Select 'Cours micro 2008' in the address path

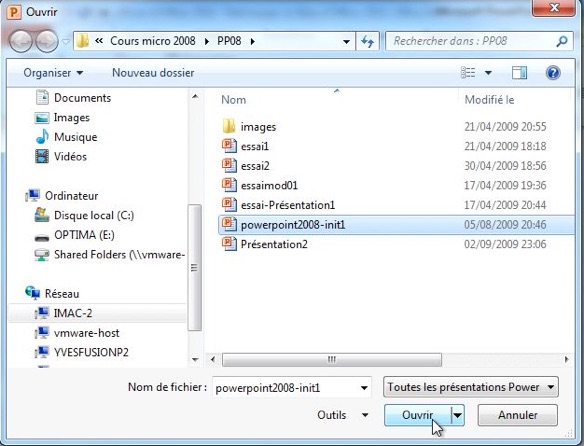coord(153,41)
